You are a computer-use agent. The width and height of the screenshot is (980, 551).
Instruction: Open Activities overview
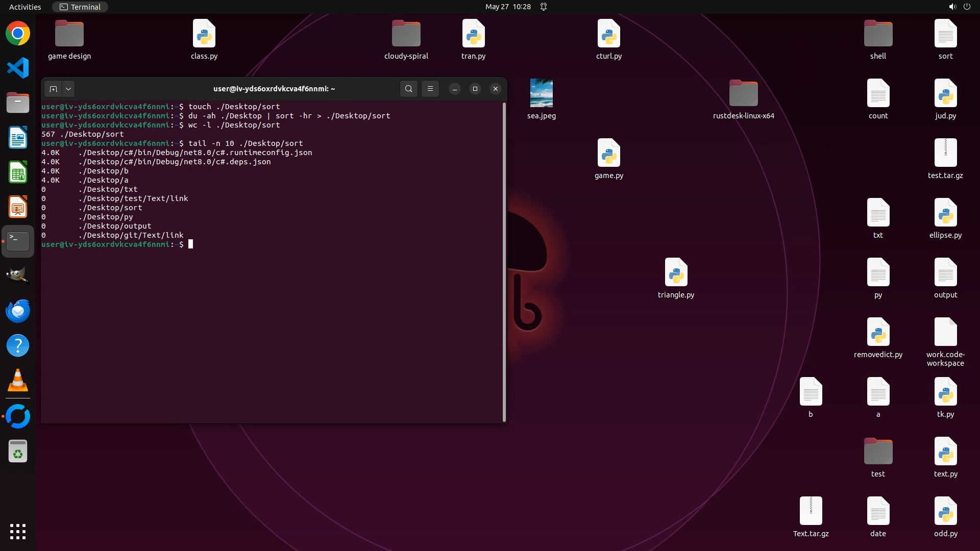point(25,7)
